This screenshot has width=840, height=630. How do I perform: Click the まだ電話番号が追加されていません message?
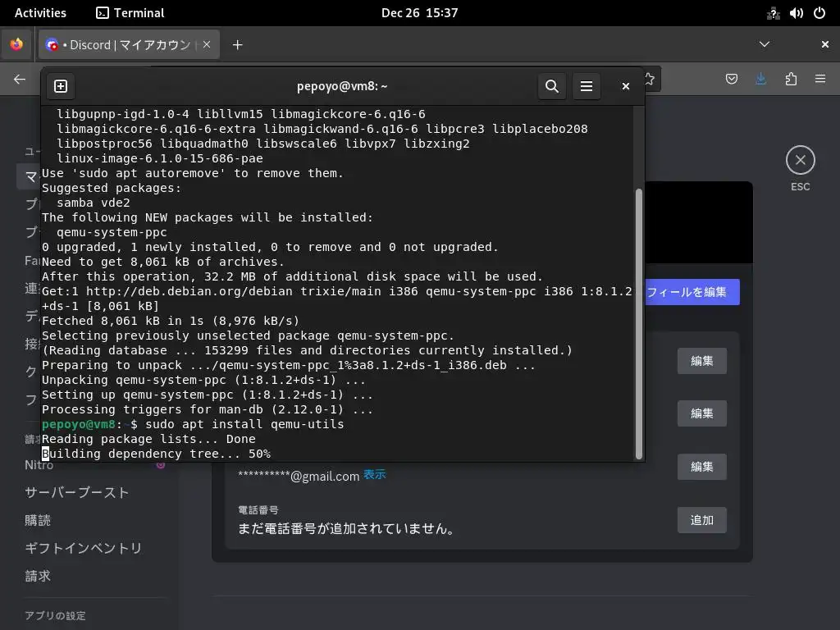point(347,529)
